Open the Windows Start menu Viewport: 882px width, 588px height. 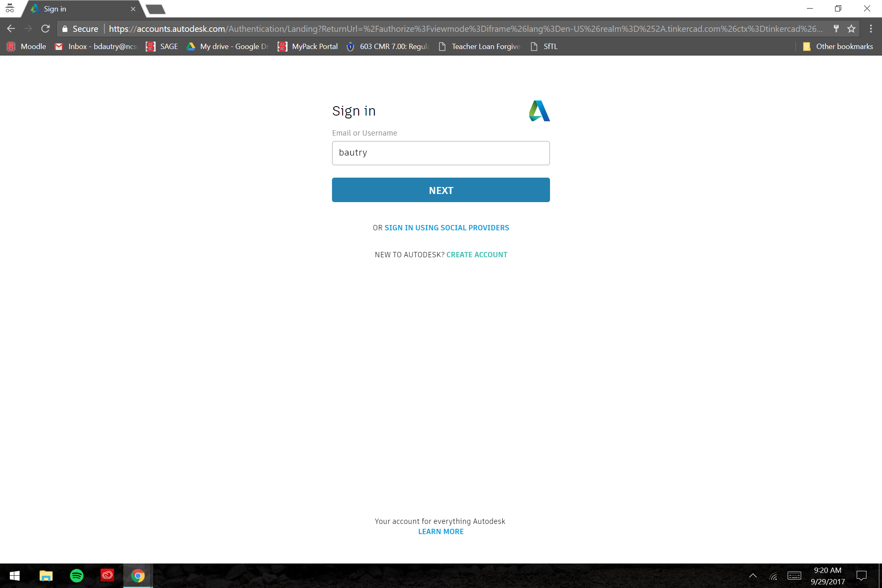pos(15,576)
